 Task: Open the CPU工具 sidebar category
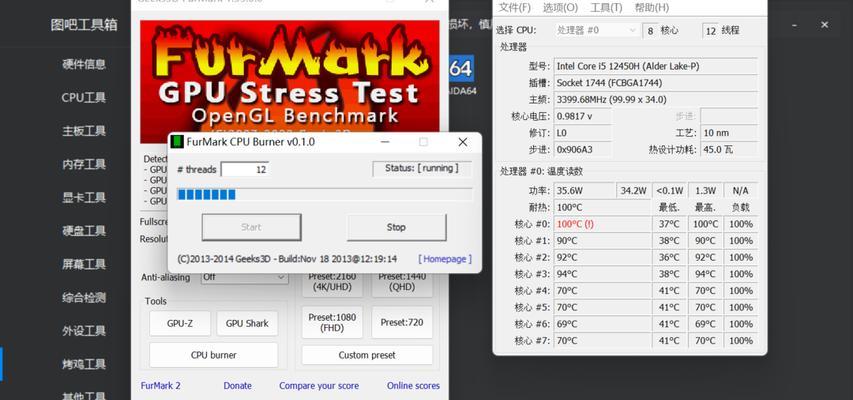tap(84, 98)
